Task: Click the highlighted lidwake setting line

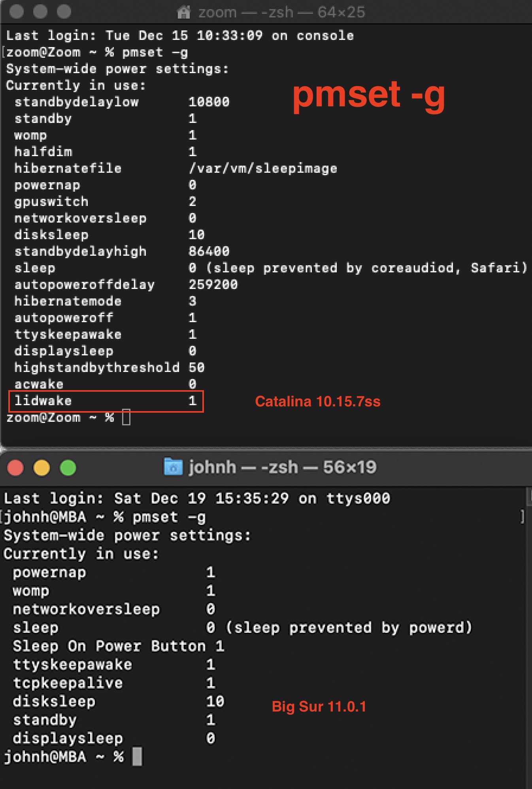Action: pos(106,401)
